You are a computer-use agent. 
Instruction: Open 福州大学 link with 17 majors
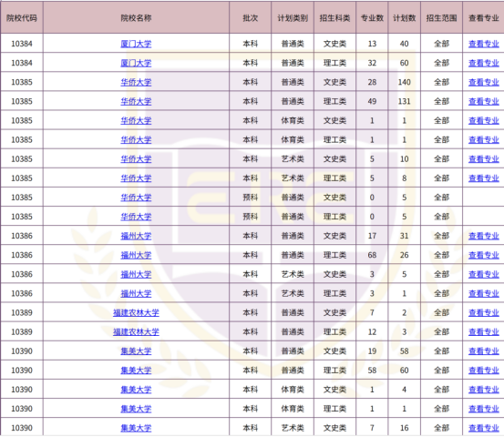coord(136,236)
